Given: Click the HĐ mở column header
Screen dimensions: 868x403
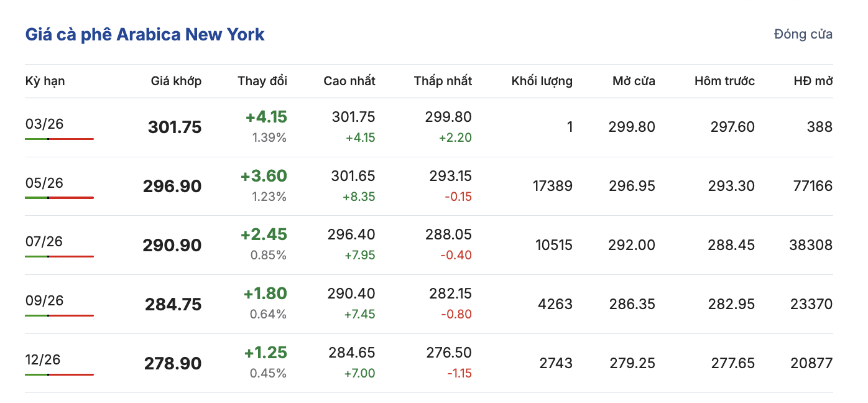Looking at the screenshot, I should click(x=813, y=81).
